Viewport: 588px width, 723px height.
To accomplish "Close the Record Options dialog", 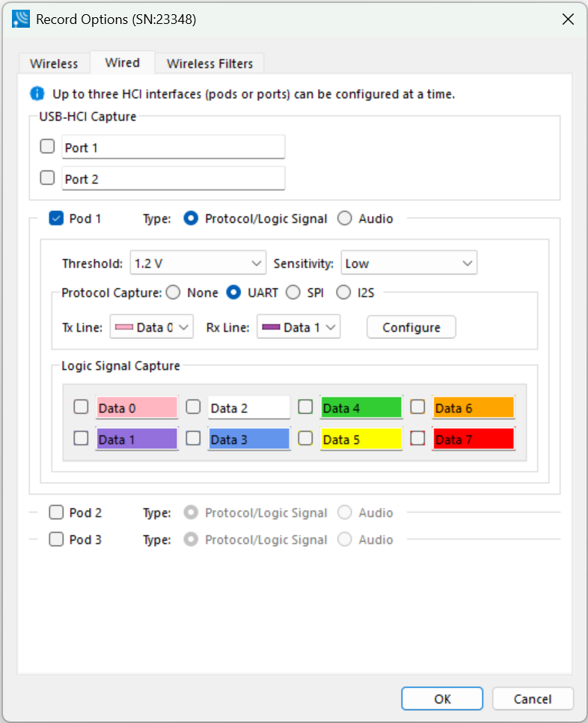I will click(568, 19).
